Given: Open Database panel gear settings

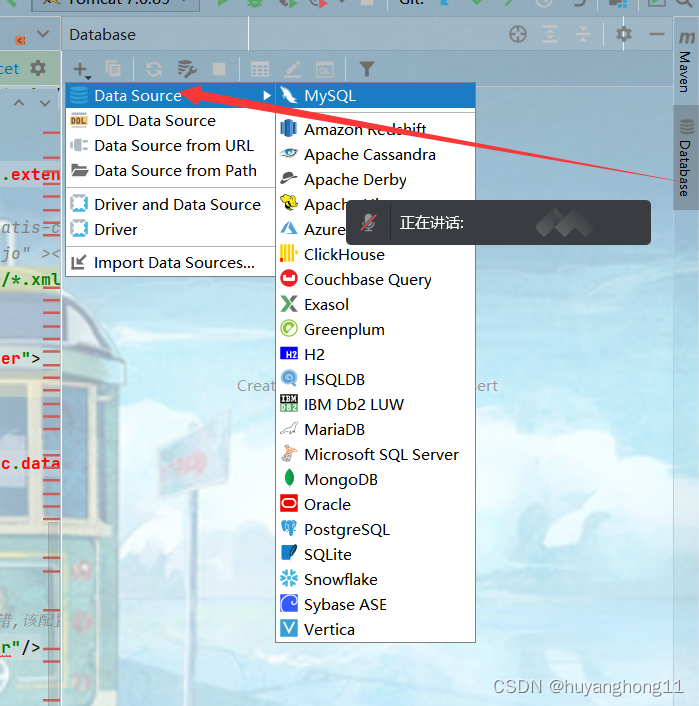Looking at the screenshot, I should 624,34.
